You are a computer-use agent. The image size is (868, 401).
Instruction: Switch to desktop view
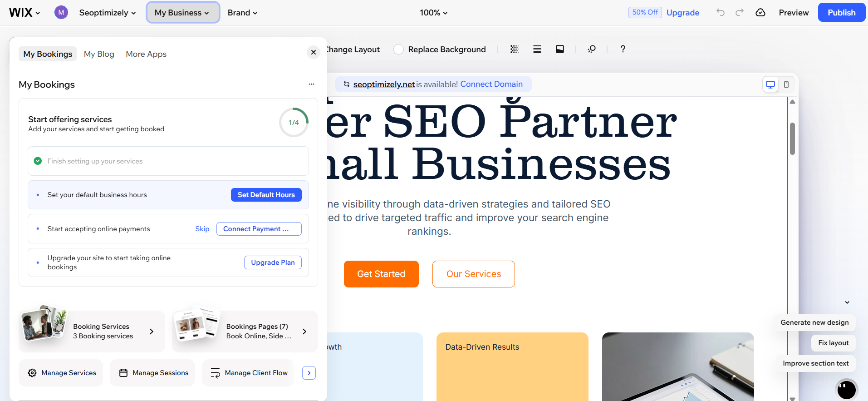click(770, 84)
